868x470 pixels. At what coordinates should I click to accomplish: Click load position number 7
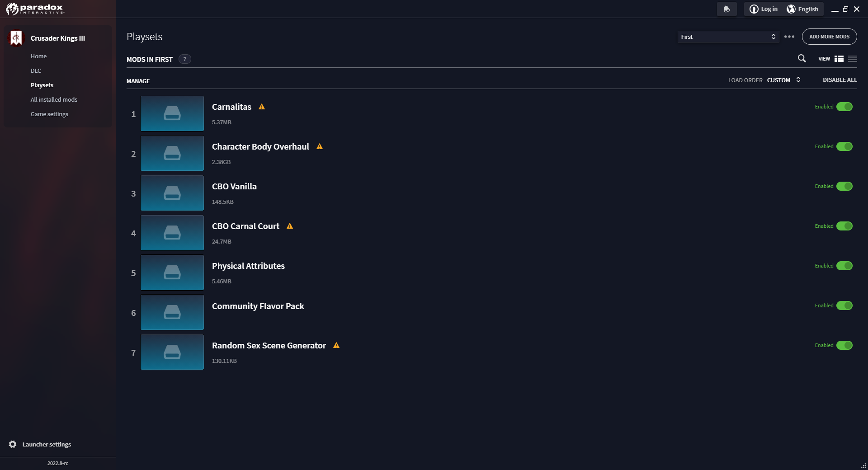pos(133,352)
